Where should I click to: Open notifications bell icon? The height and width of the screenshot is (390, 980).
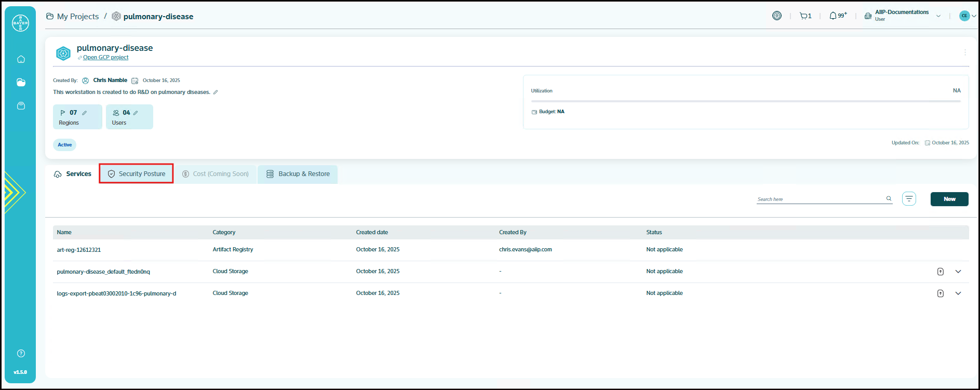(834, 16)
